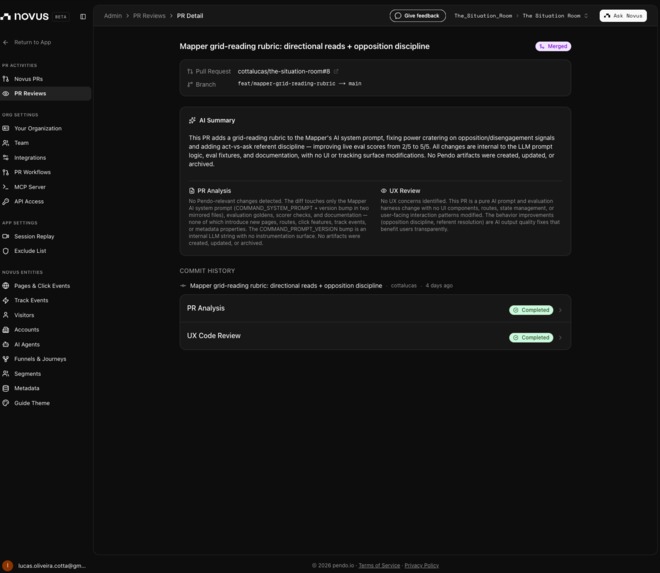Click Return to App link
Image resolution: width=660 pixels, height=573 pixels.
pyautogui.click(x=32, y=42)
